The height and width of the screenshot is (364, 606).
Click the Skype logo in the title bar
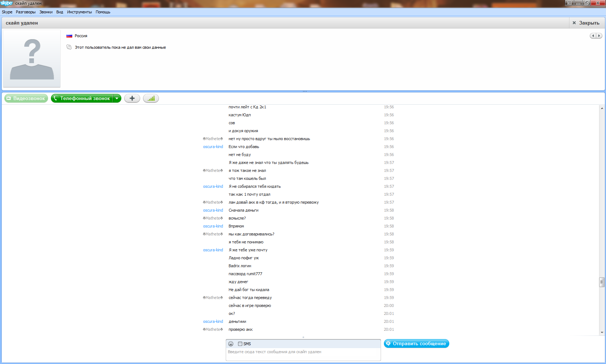click(x=7, y=3)
